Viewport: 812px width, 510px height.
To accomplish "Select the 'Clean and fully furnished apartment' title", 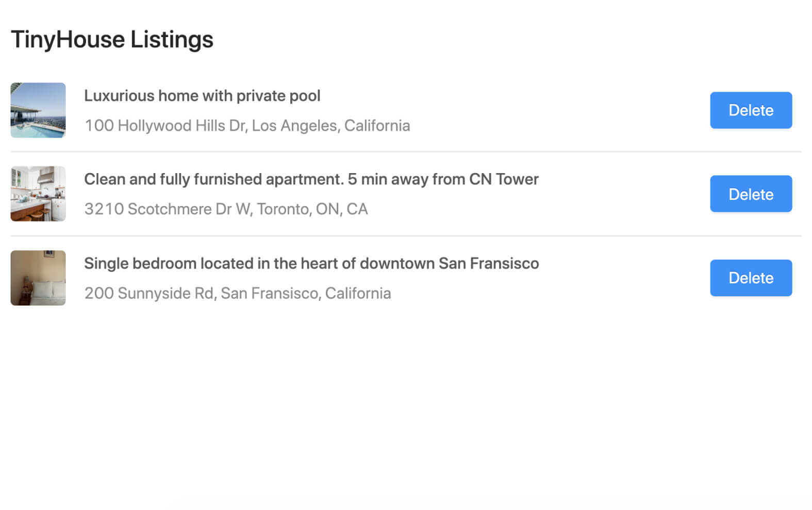I will point(311,179).
